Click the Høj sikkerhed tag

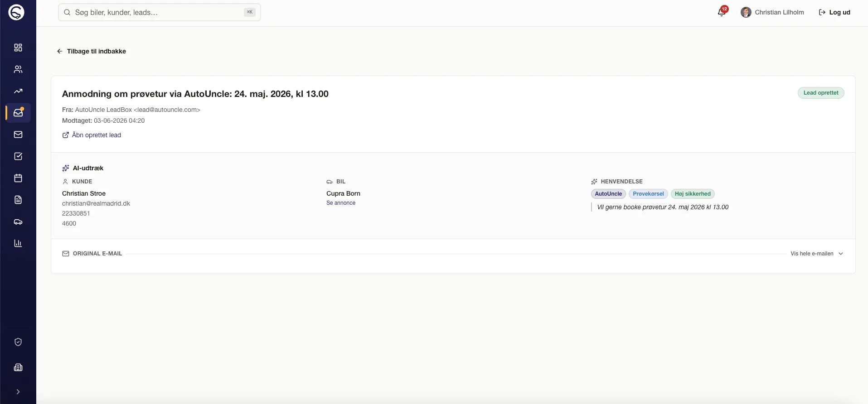coord(693,194)
